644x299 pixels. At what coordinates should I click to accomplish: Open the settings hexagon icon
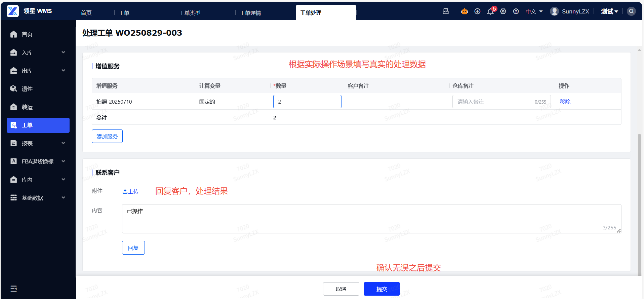tap(503, 11)
